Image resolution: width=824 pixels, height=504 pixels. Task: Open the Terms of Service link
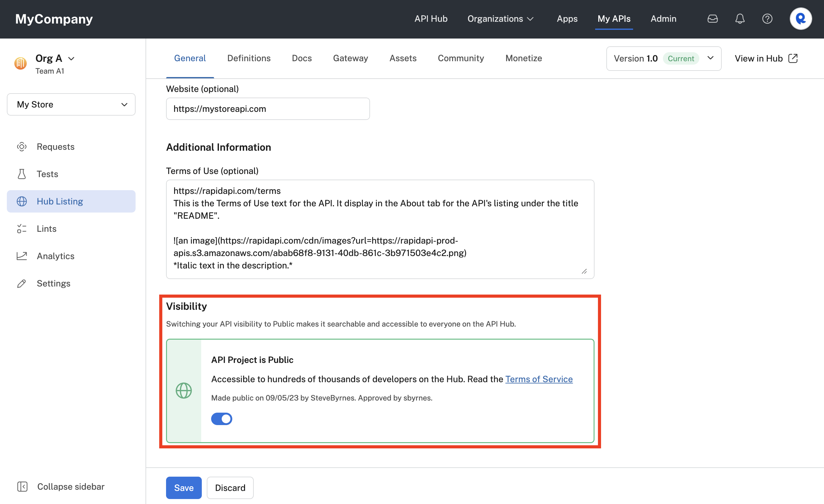pos(539,379)
